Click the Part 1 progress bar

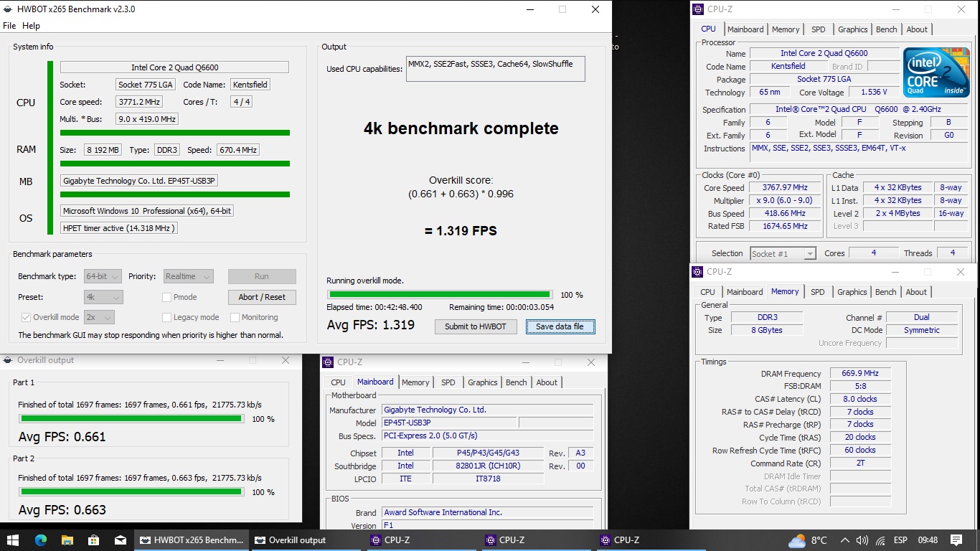pos(131,419)
